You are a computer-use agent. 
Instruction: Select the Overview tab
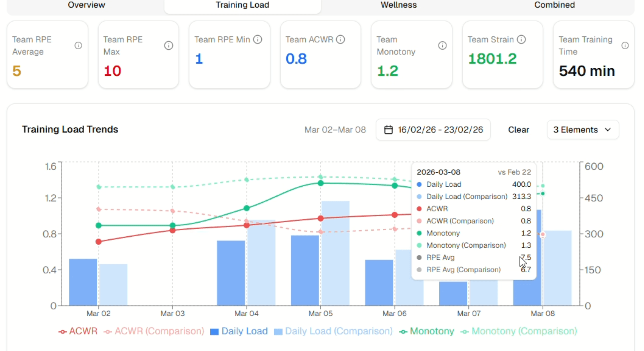tap(87, 5)
